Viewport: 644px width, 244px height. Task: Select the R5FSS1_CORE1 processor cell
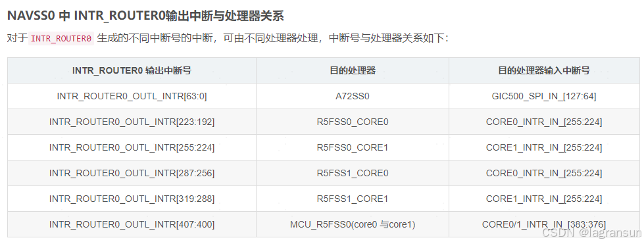353,199
